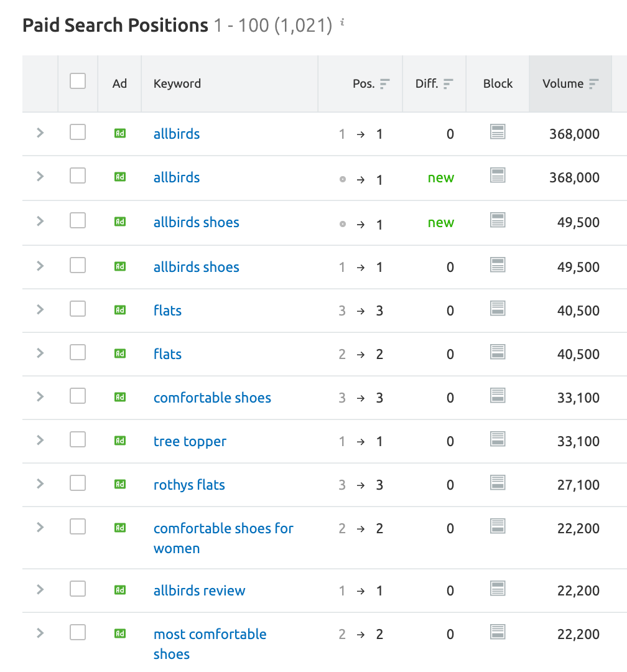The image size is (627, 672).
Task: Click Ad icon for most comfortable shoes
Action: (120, 633)
